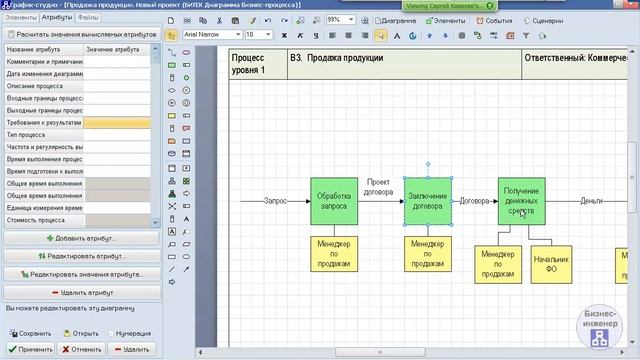Pick the yellow rectangle shape tool
The height and width of the screenshot is (360, 640).
(x=172, y=116)
